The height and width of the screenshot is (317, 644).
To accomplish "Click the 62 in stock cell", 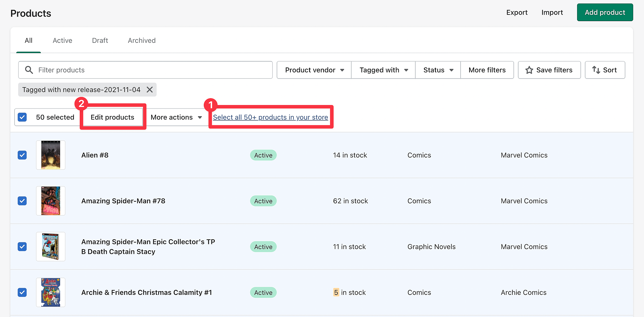I will [x=350, y=201].
